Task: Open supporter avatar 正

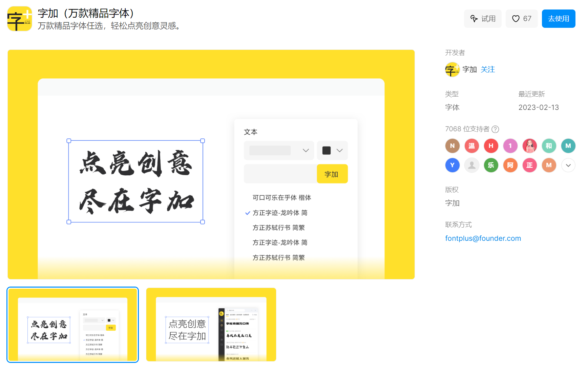Action: pyautogui.click(x=530, y=165)
